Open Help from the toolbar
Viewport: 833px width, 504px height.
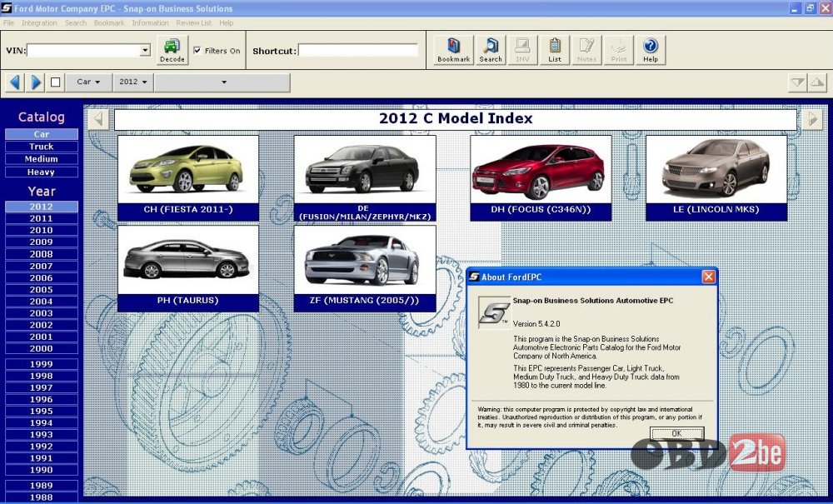(651, 51)
